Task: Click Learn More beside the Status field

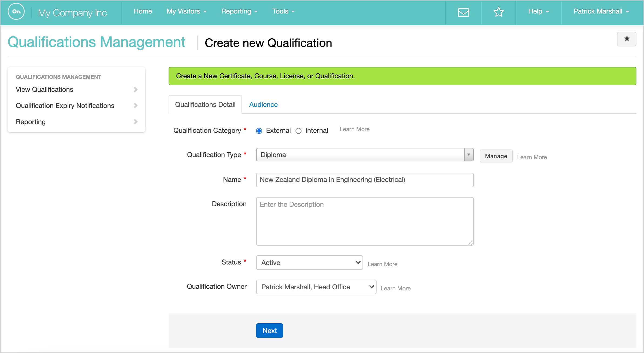Action: [382, 264]
